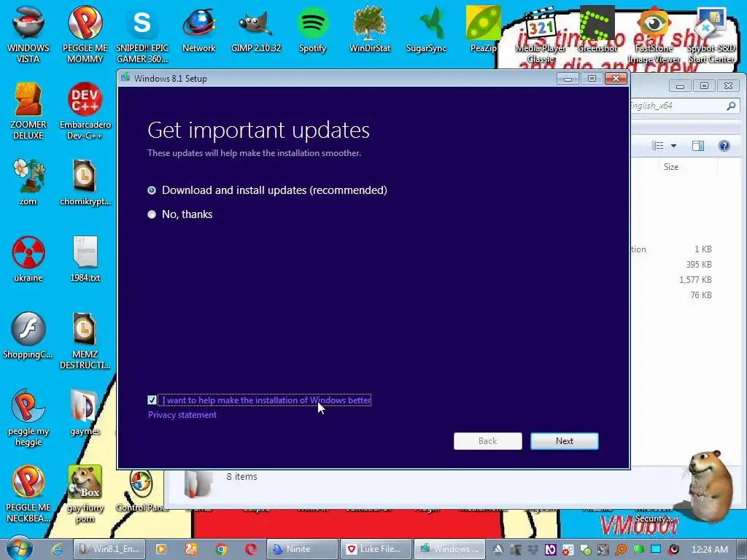The width and height of the screenshot is (747, 560).
Task: Open peggle my heggle desktop icon
Action: click(28, 417)
